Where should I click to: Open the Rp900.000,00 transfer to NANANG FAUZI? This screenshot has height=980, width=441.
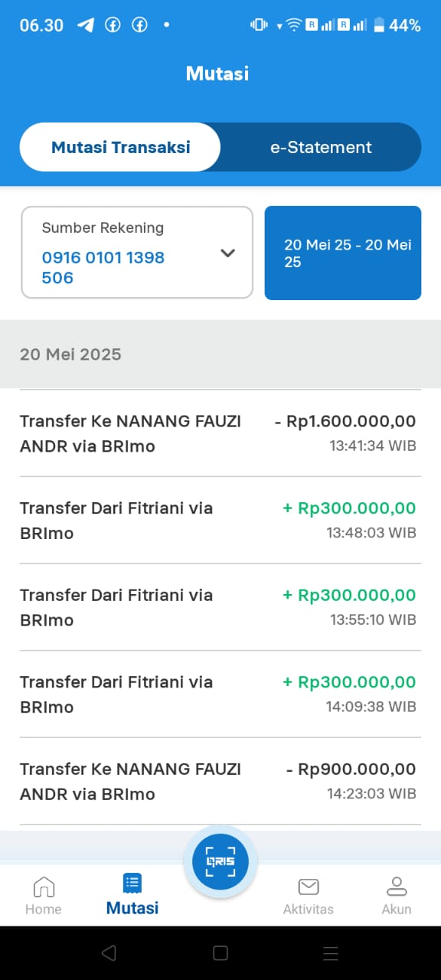click(220, 781)
